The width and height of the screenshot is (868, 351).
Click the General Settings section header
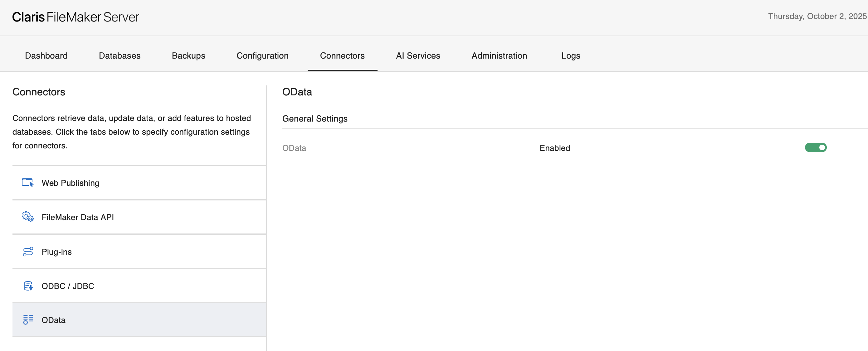[x=315, y=118]
